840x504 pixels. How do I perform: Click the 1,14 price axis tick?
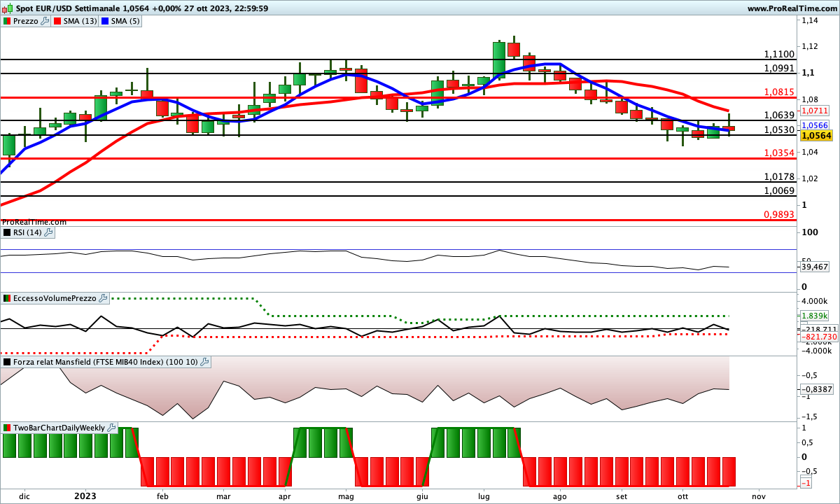pos(809,20)
